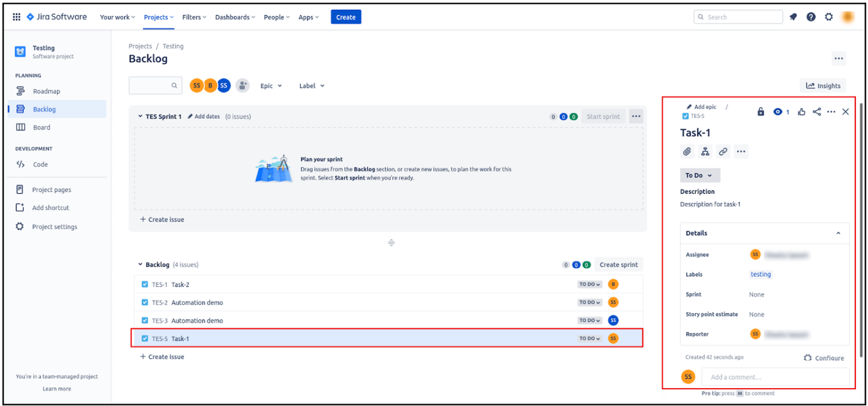Toggle the watch eye icon
The height and width of the screenshot is (406, 868).
(x=778, y=112)
